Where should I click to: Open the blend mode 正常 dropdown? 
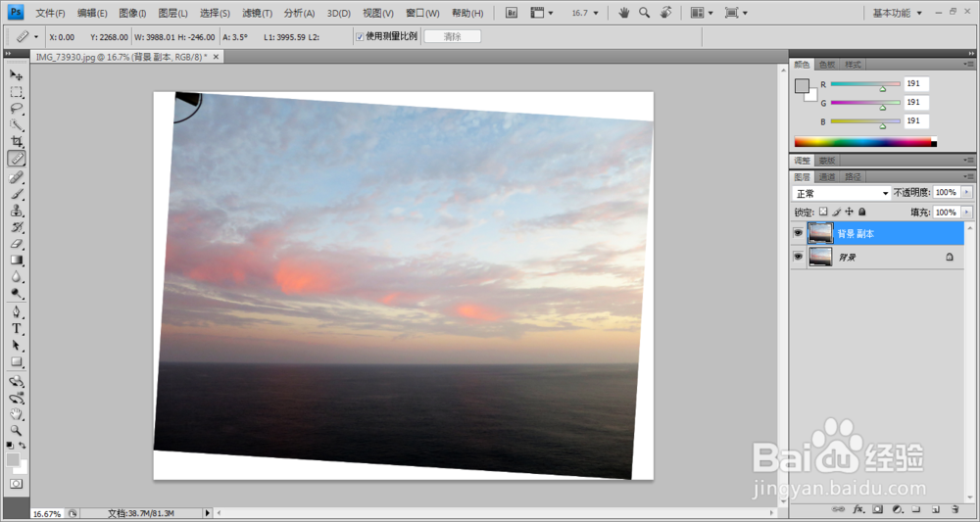(x=841, y=193)
